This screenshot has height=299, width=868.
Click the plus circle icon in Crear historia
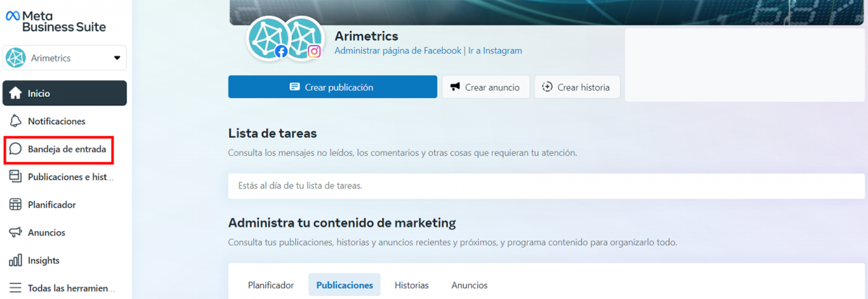point(547,87)
